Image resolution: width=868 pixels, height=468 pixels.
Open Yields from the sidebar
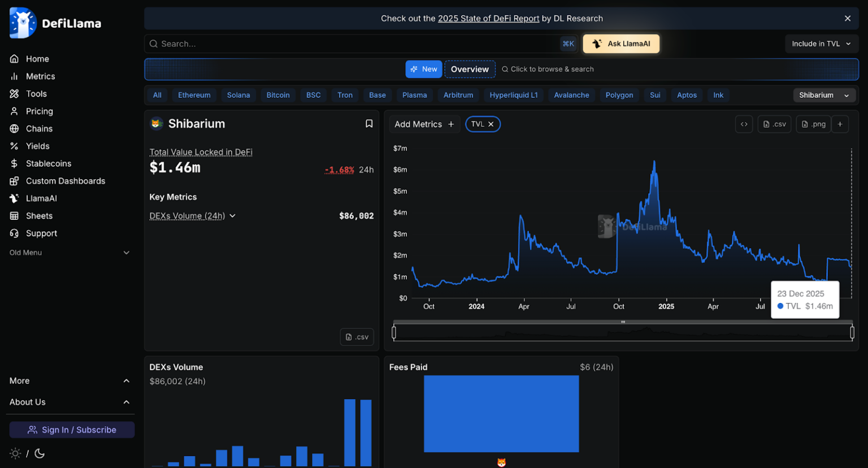(37, 146)
